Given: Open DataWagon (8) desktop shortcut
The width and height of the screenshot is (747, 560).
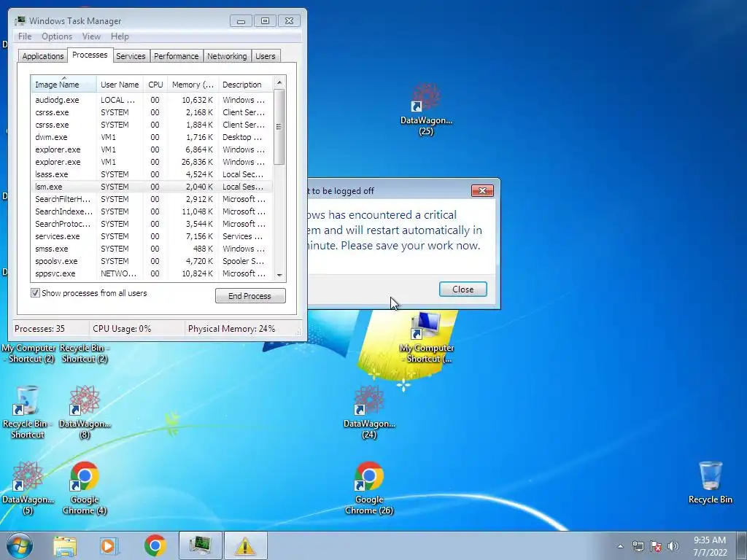Looking at the screenshot, I should click(x=85, y=413).
